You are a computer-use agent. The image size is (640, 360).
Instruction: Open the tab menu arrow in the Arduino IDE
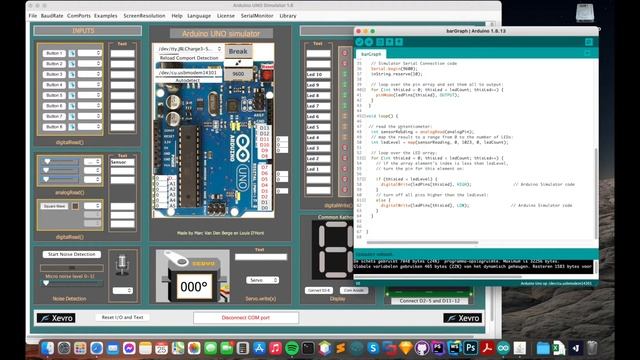(587, 53)
